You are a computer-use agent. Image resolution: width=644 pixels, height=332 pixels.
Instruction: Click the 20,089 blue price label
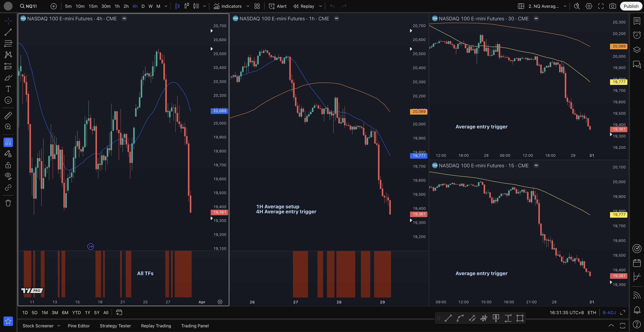click(219, 111)
